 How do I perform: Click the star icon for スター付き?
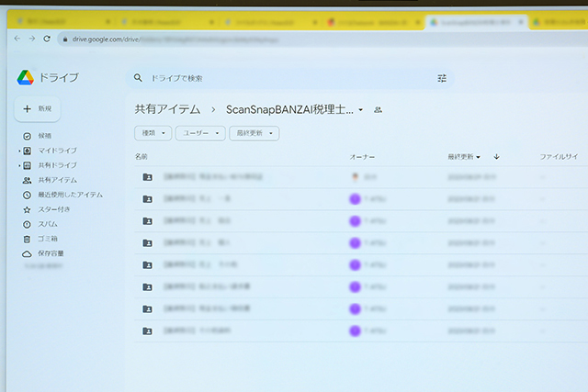click(27, 209)
